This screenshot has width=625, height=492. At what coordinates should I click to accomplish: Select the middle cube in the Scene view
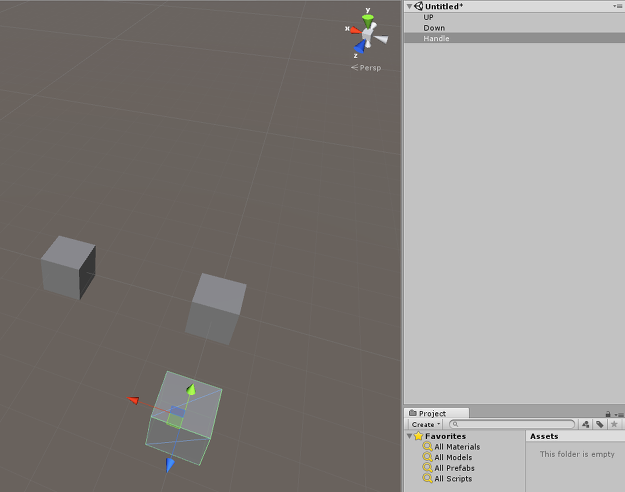pyautogui.click(x=216, y=309)
